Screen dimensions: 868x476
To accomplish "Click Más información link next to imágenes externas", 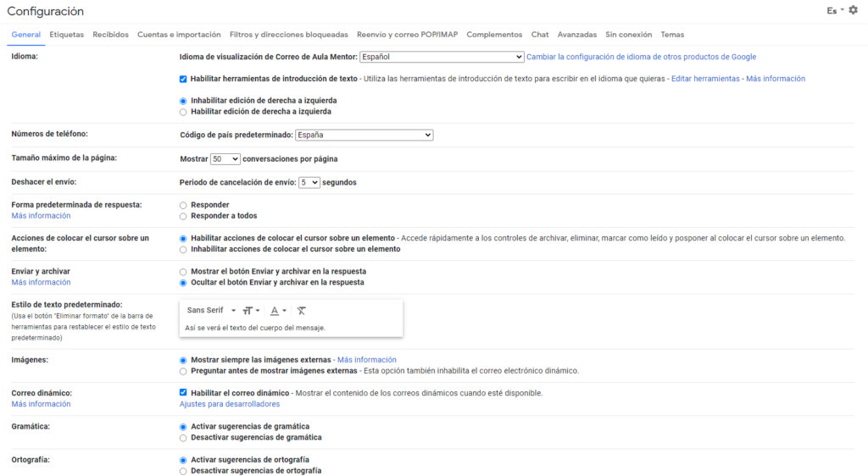I will 367,360.
